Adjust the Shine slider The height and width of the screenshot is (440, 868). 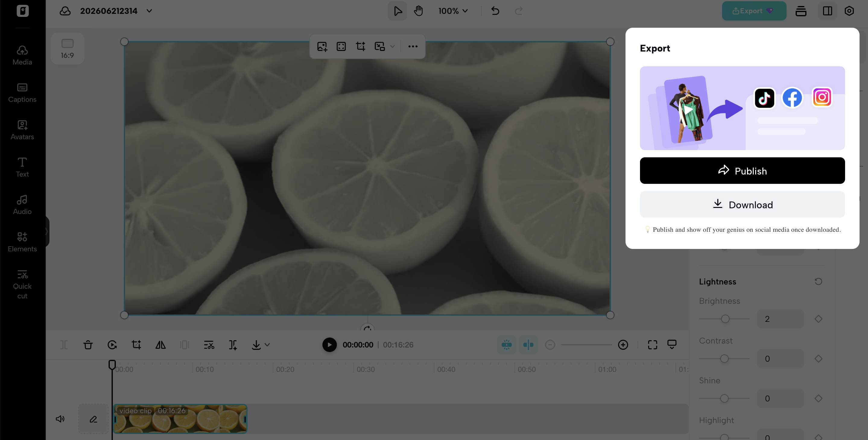point(724,398)
